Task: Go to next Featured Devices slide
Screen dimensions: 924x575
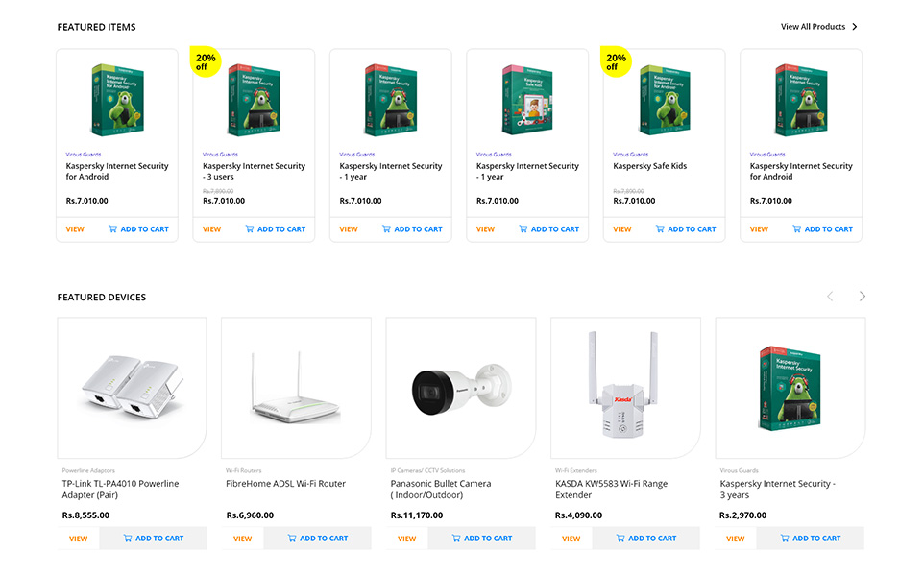Action: [863, 297]
